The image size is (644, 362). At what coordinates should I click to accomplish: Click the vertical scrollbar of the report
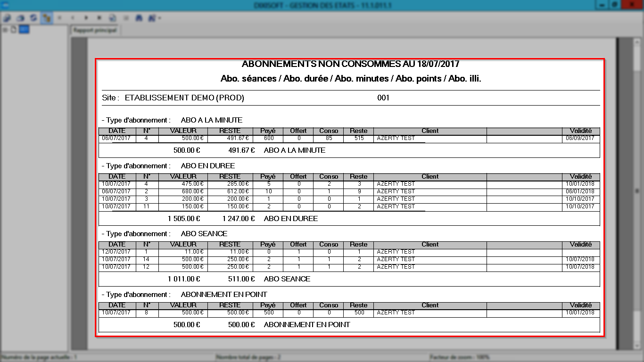click(x=637, y=191)
